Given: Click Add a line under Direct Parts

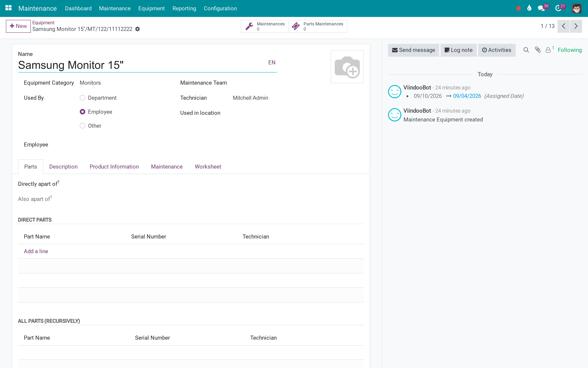Looking at the screenshot, I should pyautogui.click(x=36, y=251).
